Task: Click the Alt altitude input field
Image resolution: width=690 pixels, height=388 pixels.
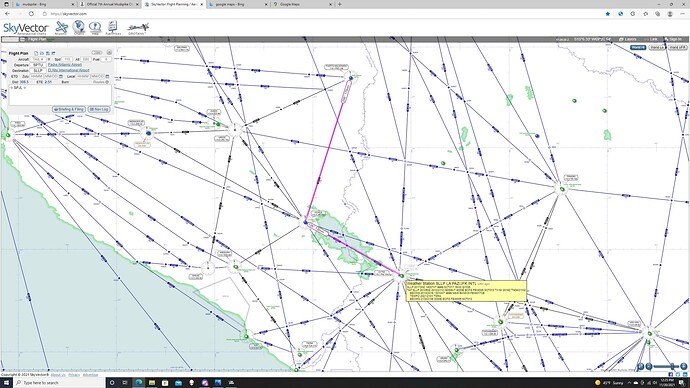Action: [86, 59]
